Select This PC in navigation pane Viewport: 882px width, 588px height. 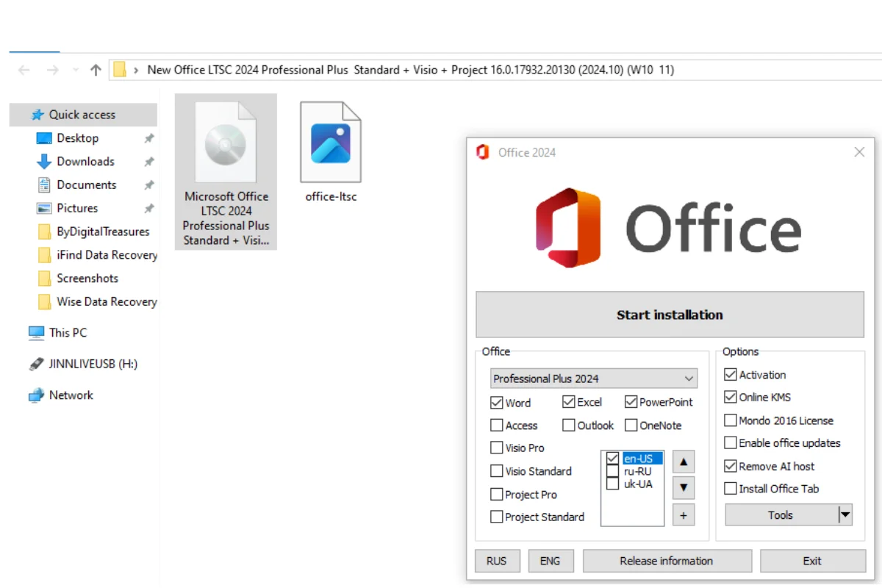68,333
